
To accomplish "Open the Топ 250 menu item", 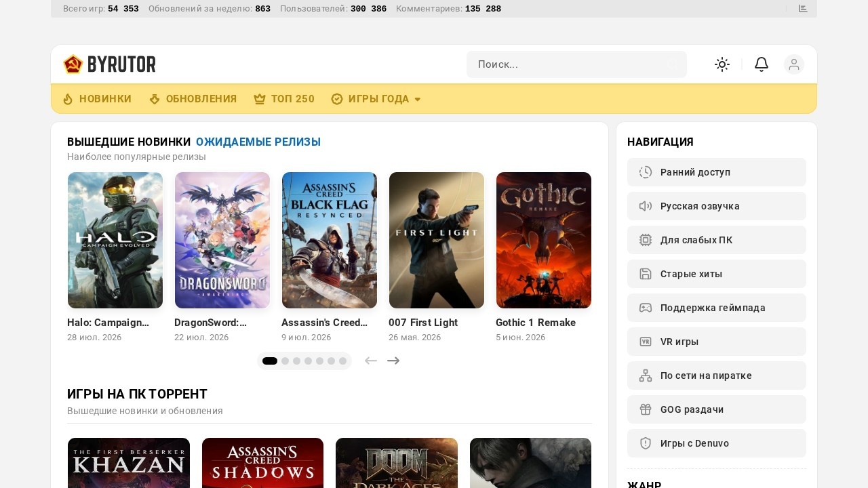I will [x=284, y=99].
